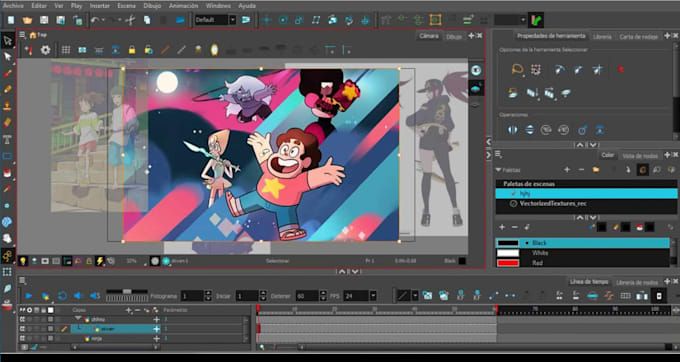680x362 pixels.
Task: Switch to the Dibujo view tab
Action: coord(454,37)
